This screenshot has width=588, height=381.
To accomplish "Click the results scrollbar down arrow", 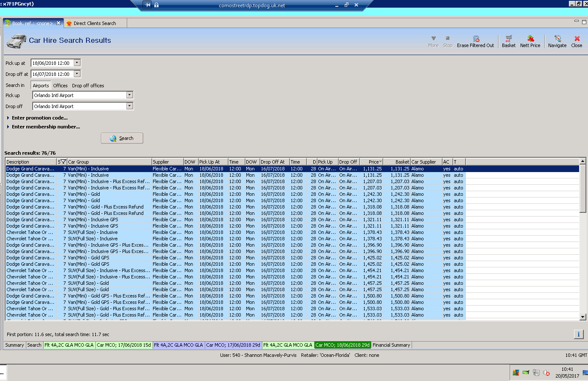I will click(x=582, y=317).
